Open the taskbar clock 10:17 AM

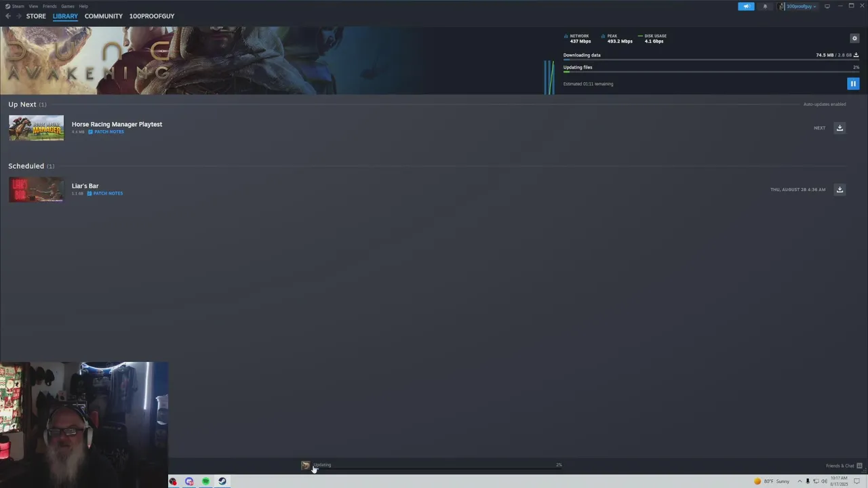[840, 481]
